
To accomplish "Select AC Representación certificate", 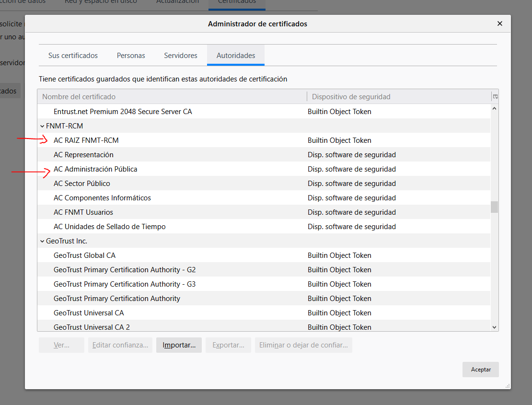I will (x=264, y=155).
